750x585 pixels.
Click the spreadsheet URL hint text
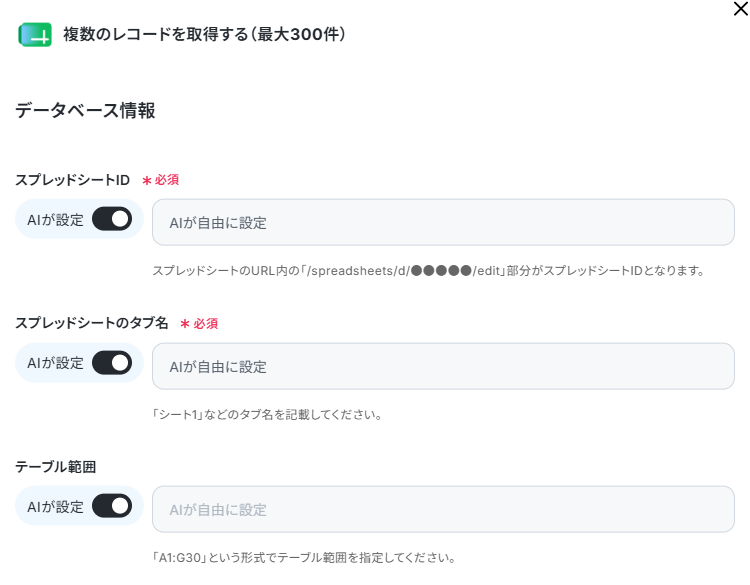[429, 271]
